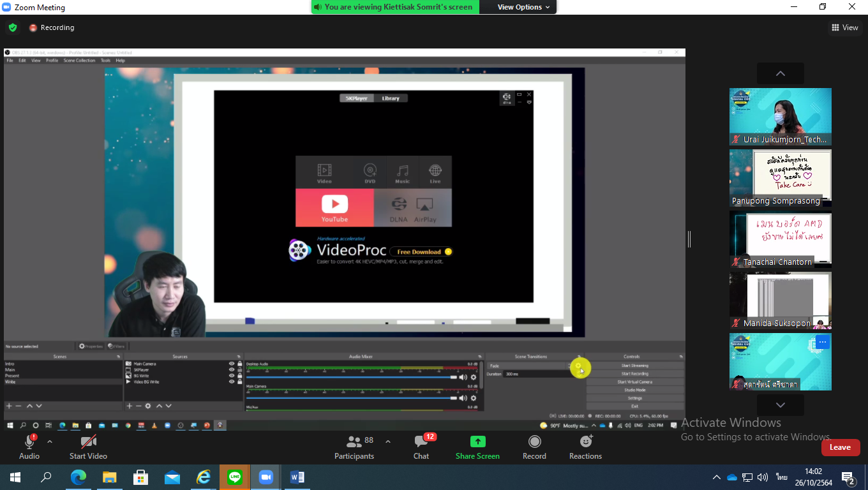Open Microsoft Edge from the Windows taskbar
The width and height of the screenshot is (868, 490).
pyautogui.click(x=79, y=477)
